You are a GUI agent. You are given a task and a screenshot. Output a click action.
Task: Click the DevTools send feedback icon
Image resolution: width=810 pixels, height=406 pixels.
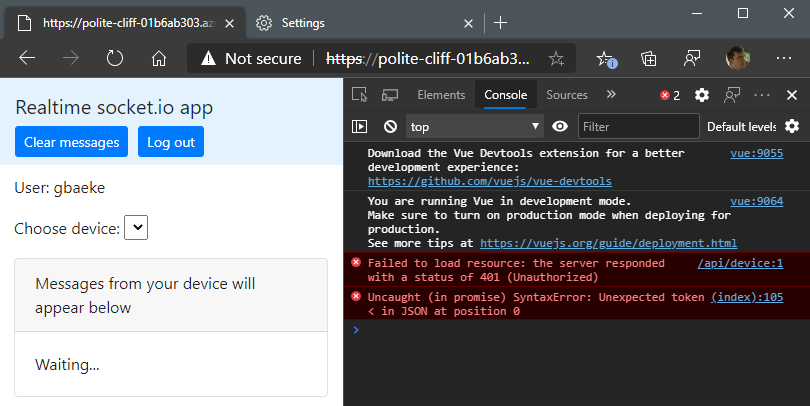point(732,95)
